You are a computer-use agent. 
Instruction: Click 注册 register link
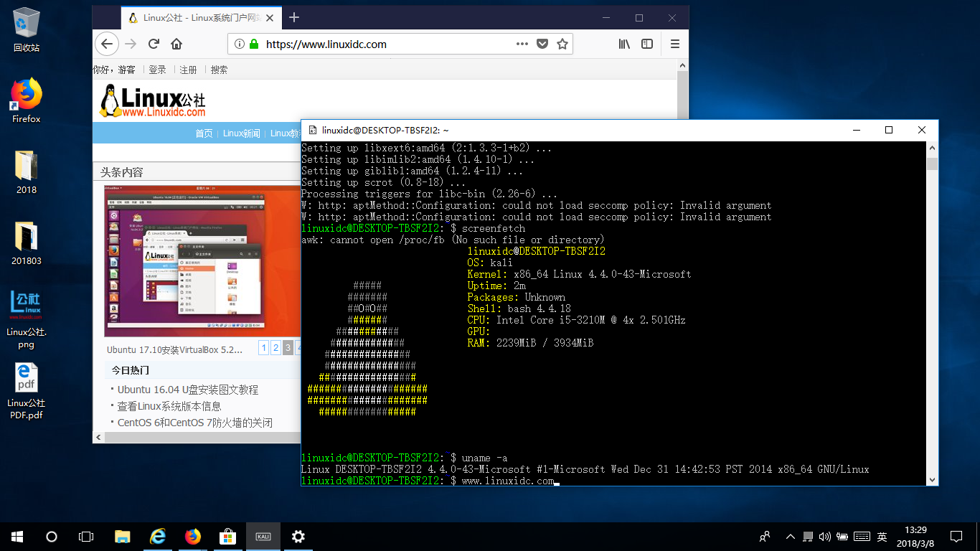[x=188, y=70]
